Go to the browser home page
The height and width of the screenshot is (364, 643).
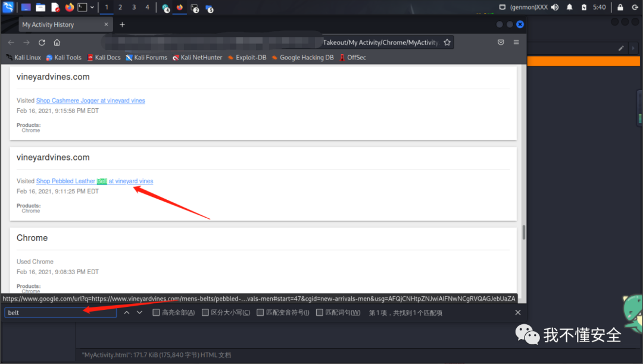coord(57,43)
